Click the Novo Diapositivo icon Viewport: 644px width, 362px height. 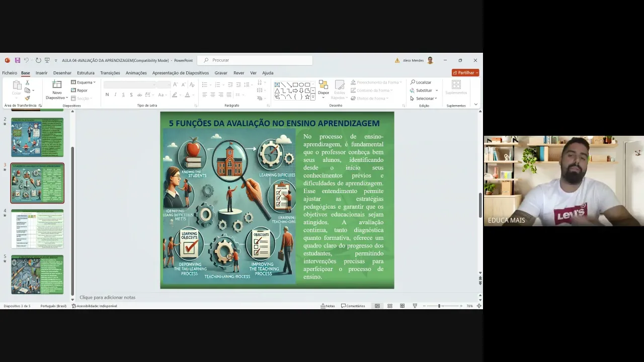(x=57, y=84)
